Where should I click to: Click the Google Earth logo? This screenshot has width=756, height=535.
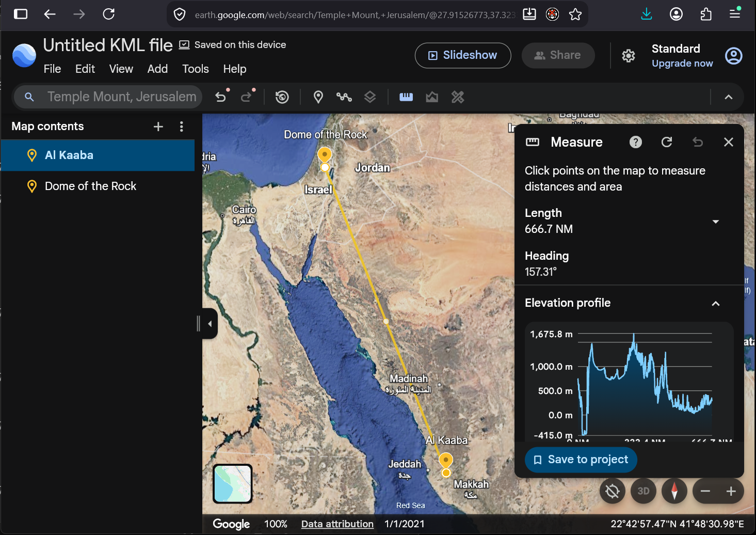pos(24,55)
